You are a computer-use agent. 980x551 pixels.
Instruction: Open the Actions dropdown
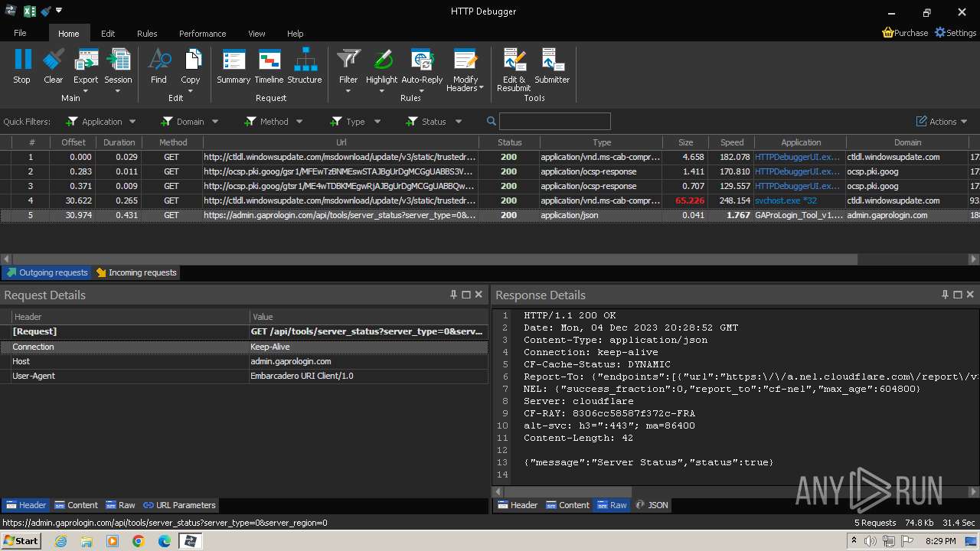click(942, 122)
